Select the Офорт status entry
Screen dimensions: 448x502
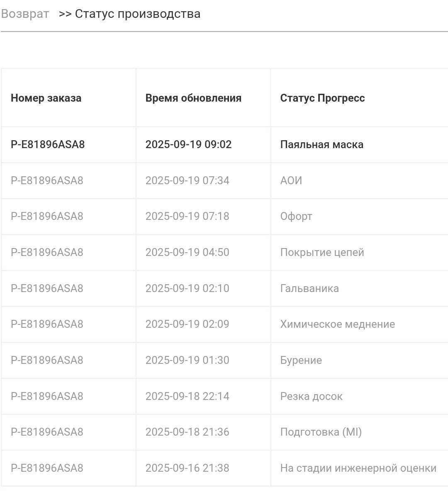(296, 216)
